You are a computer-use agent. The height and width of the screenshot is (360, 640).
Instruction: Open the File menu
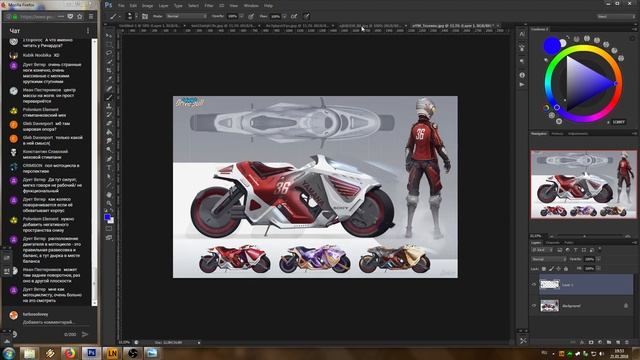pos(121,6)
